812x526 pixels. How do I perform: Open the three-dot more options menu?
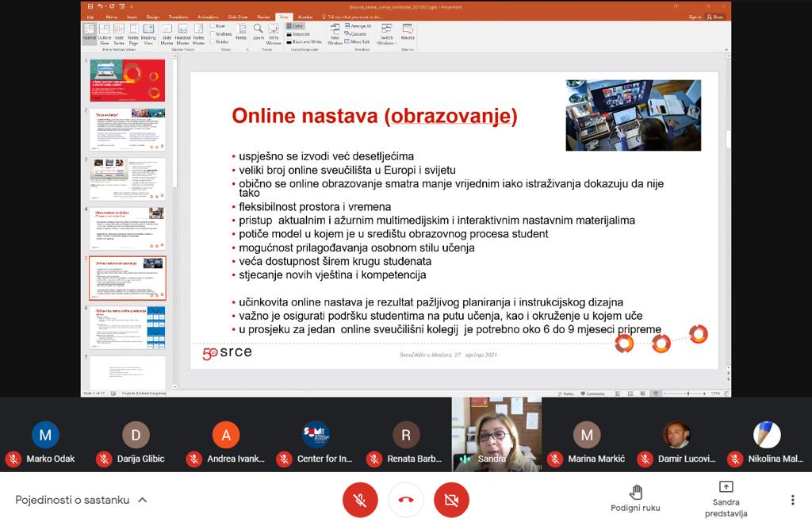pyautogui.click(x=791, y=500)
